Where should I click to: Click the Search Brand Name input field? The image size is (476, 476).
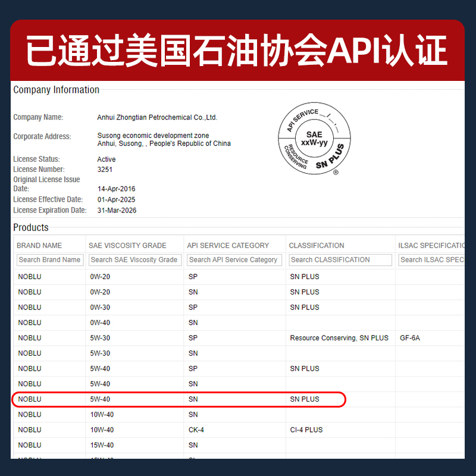tap(50, 260)
